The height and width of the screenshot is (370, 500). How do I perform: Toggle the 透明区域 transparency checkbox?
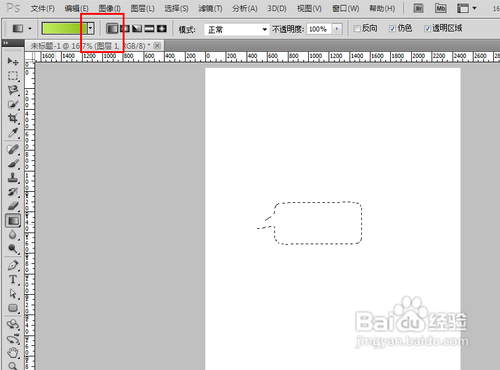tap(427, 29)
